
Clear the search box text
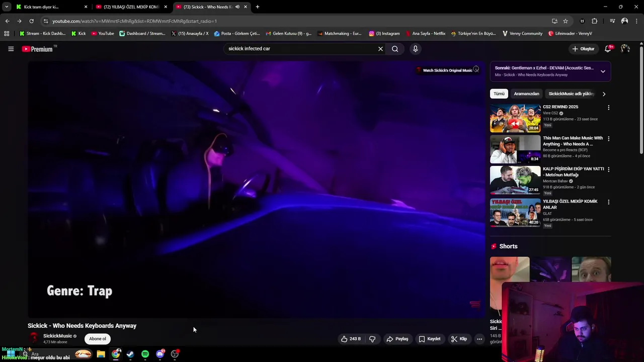click(380, 49)
